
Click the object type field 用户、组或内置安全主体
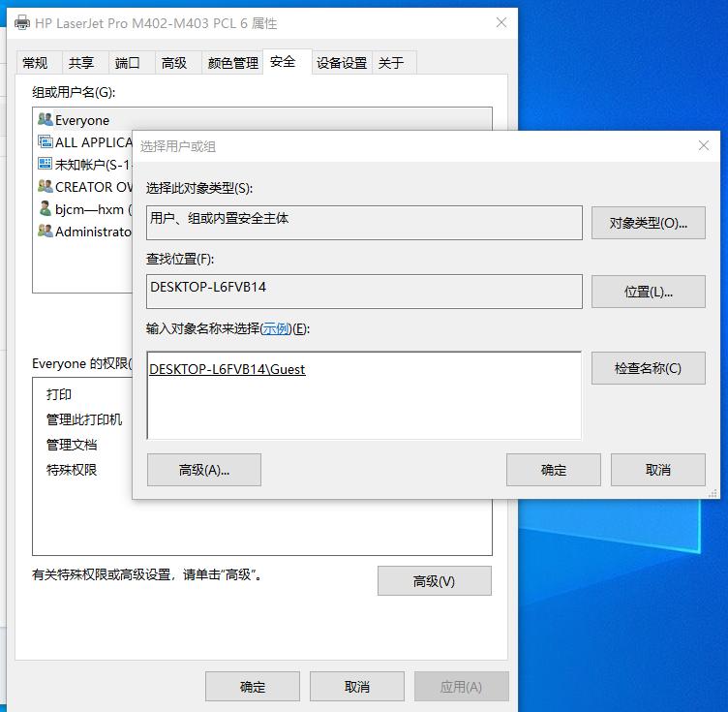click(x=364, y=223)
